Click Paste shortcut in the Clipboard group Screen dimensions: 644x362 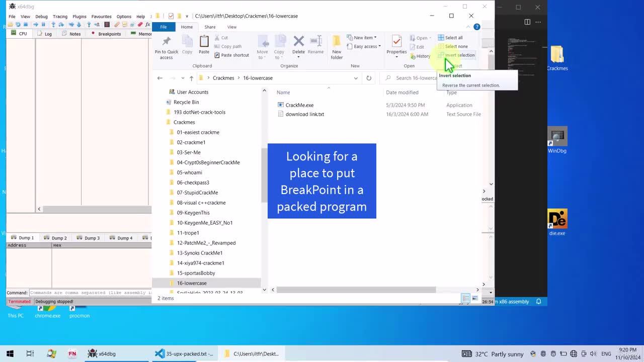pos(231,55)
